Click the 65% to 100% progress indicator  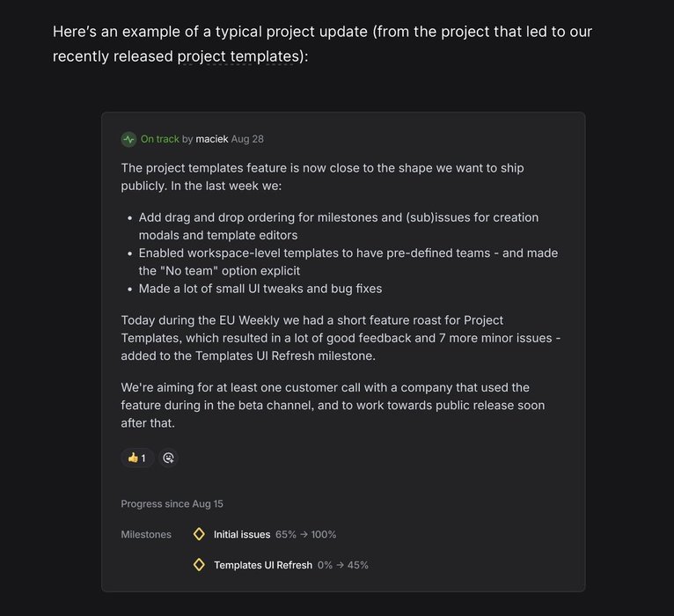tap(306, 534)
